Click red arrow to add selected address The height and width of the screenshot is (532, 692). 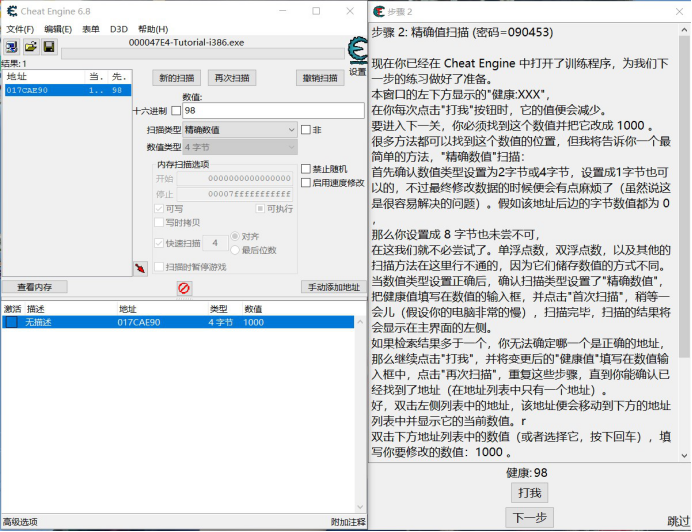pos(140,268)
